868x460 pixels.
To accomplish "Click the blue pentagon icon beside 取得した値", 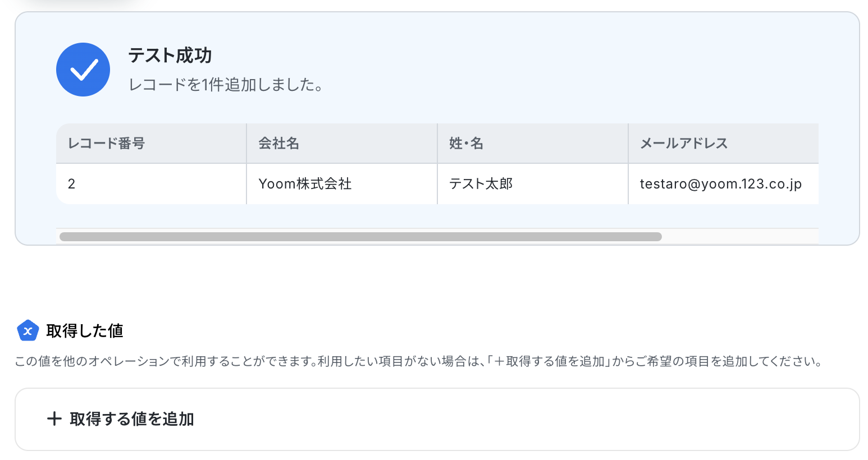I will (x=28, y=330).
